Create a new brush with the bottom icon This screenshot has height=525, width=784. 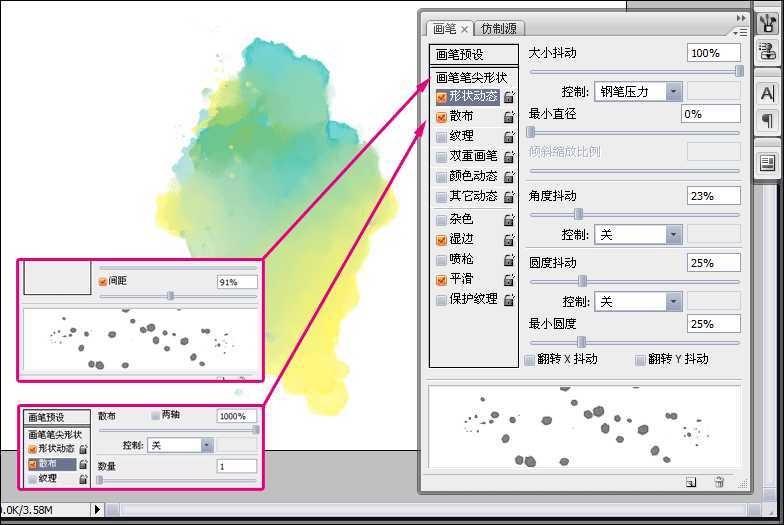(691, 482)
